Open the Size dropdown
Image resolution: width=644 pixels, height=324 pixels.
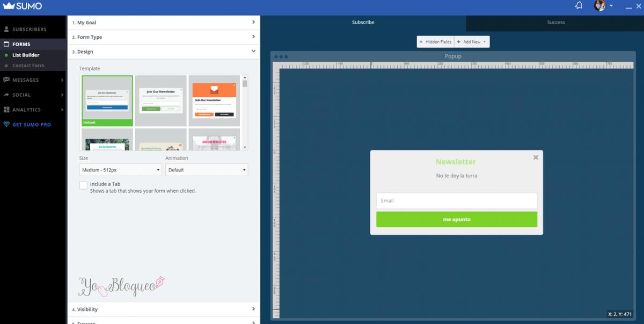coord(120,170)
